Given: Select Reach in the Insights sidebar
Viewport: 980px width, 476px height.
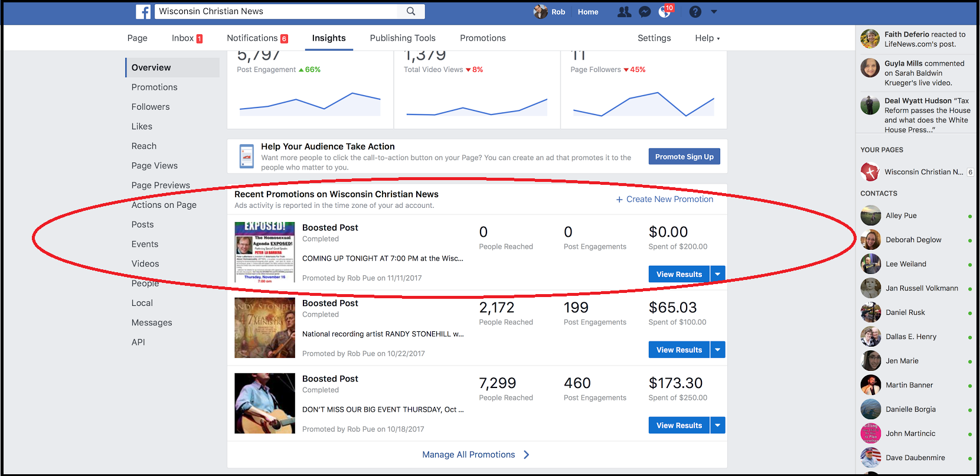Looking at the screenshot, I should pyautogui.click(x=144, y=146).
